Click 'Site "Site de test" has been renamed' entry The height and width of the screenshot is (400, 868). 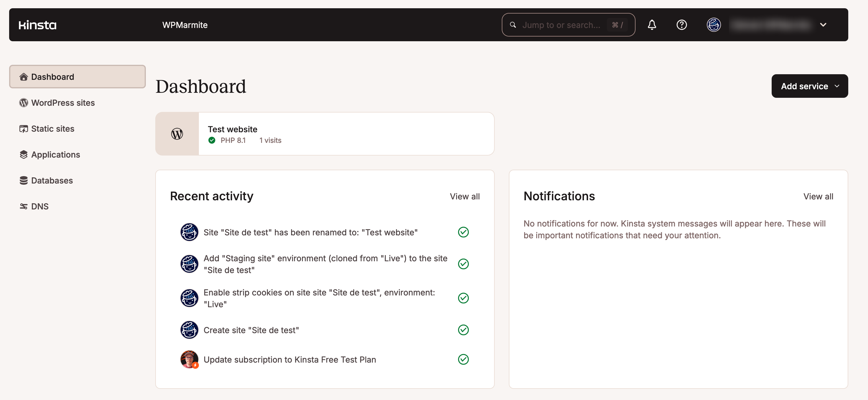(310, 232)
